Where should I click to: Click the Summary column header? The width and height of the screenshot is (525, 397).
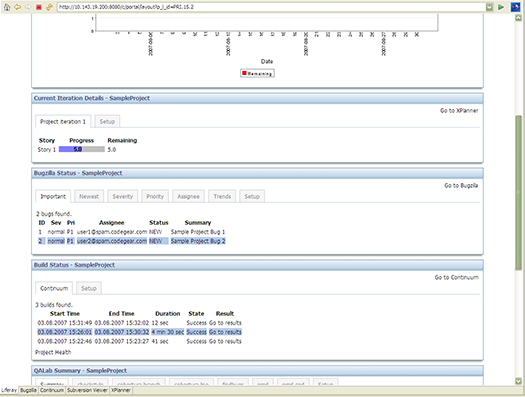(x=198, y=223)
